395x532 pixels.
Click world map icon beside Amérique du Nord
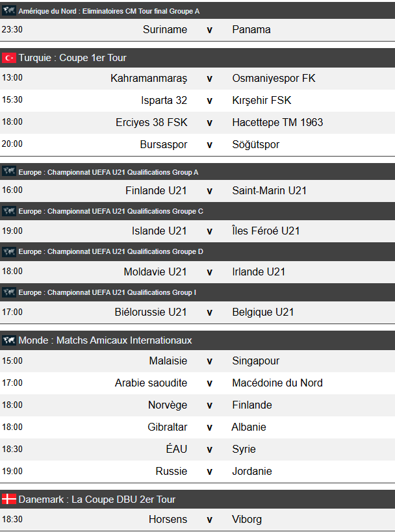[9, 11]
